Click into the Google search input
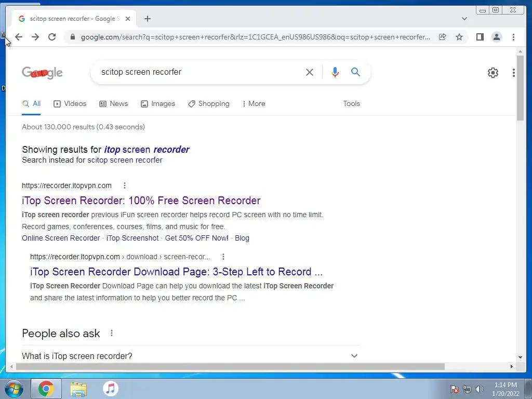This screenshot has width=532, height=399. [x=200, y=72]
